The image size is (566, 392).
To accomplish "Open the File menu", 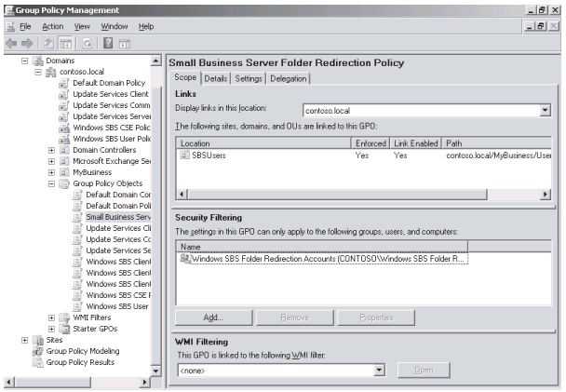I will tap(25, 26).
